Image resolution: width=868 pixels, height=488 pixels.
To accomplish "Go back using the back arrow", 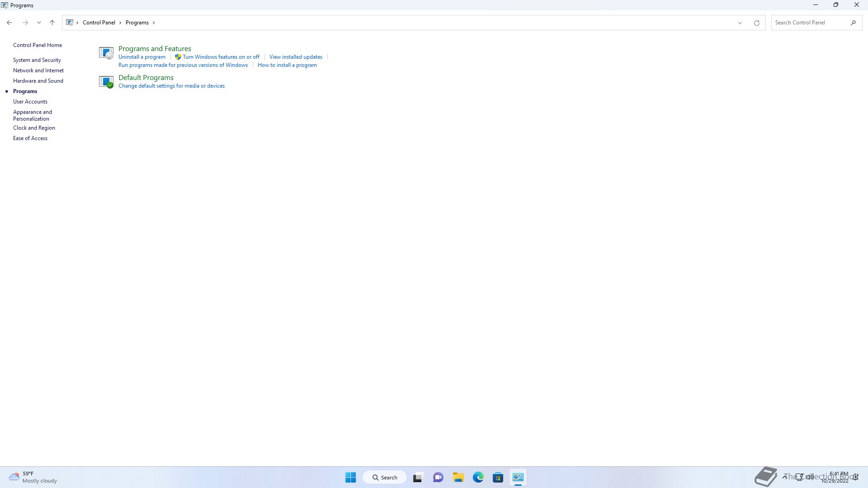I will point(9,23).
